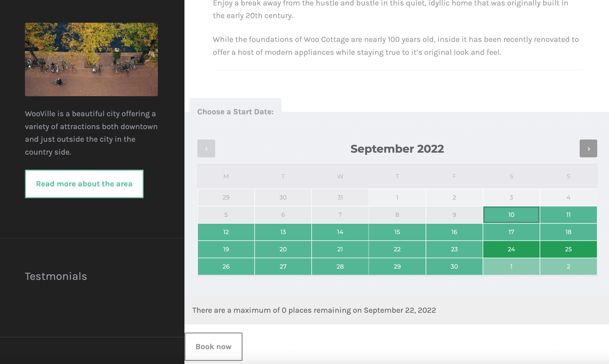The width and height of the screenshot is (609, 364).
Task: Select September 17 on the calendar
Action: [x=511, y=232]
